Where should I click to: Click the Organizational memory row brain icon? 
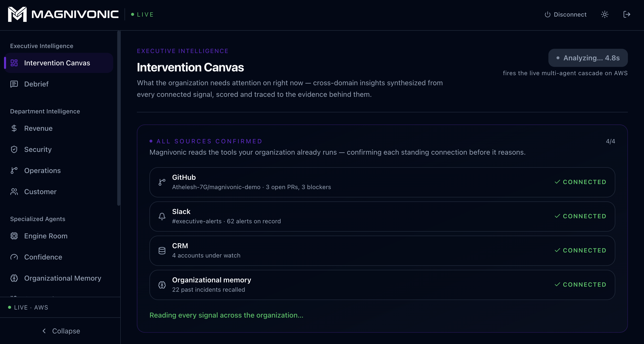click(x=162, y=285)
